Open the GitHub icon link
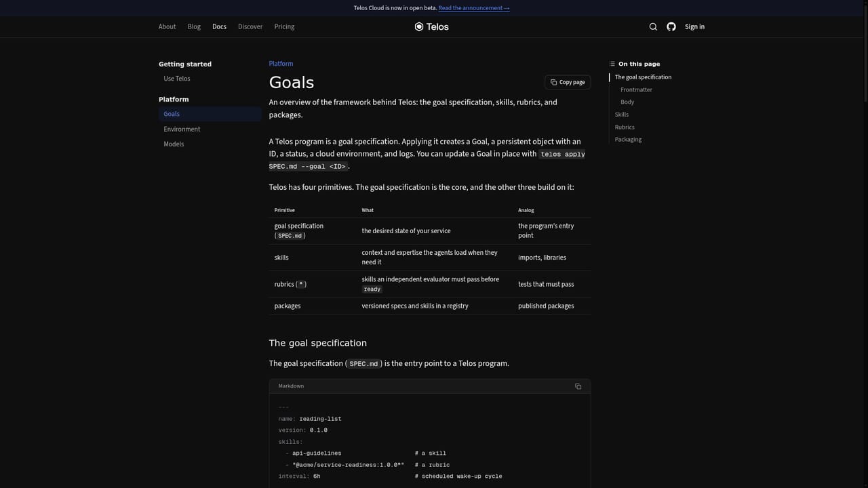The width and height of the screenshot is (868, 488). [x=671, y=26]
